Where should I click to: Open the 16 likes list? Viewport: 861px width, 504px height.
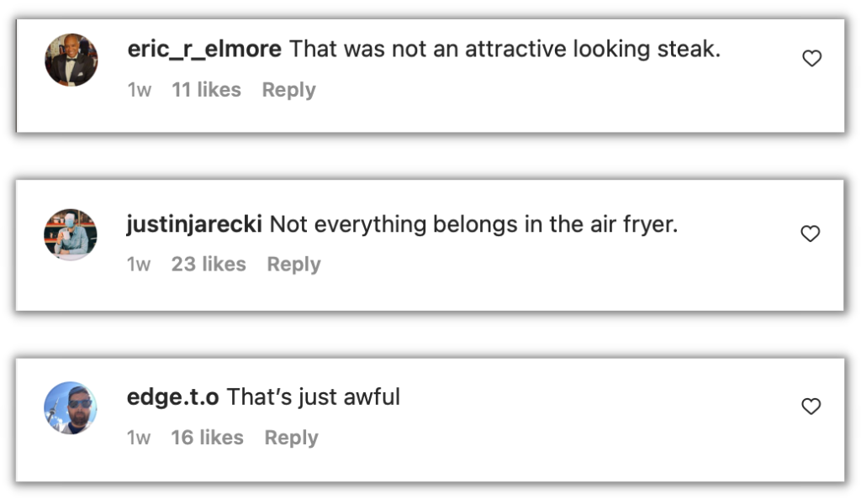[207, 438]
